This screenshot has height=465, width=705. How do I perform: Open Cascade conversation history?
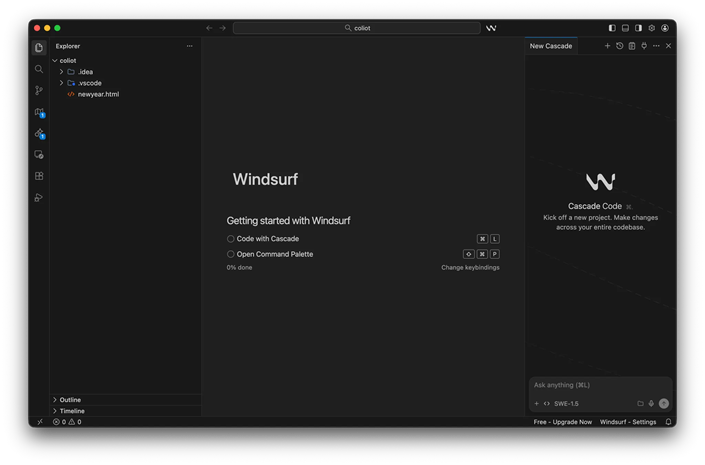pyautogui.click(x=620, y=46)
